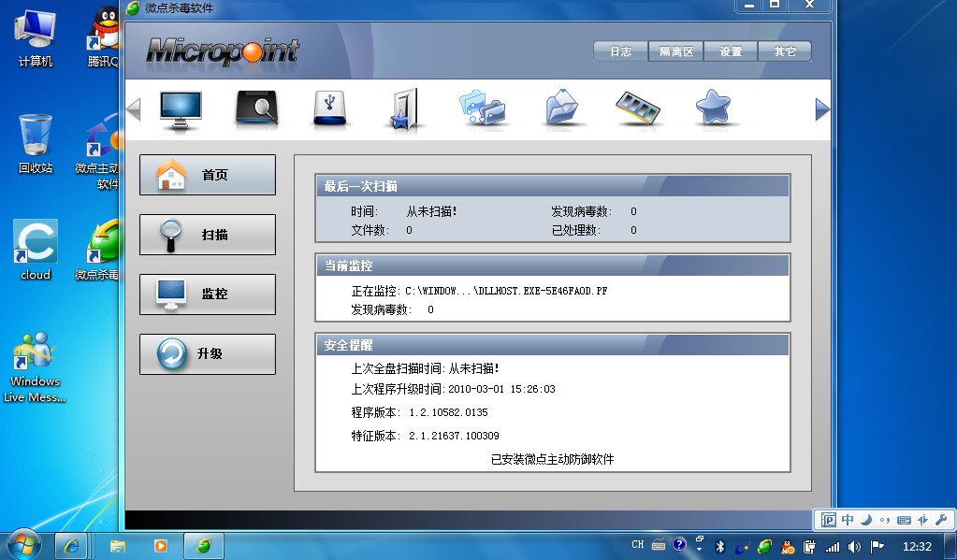This screenshot has width=957, height=560.
Task: Click the Action Center flag icon
Action: [x=877, y=546]
